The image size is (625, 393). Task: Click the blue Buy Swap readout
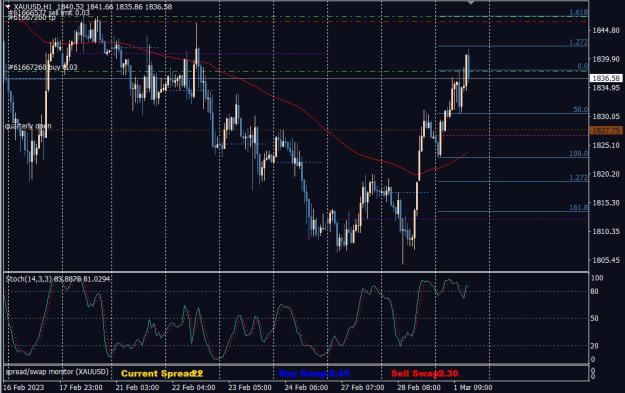pyautogui.click(x=314, y=373)
